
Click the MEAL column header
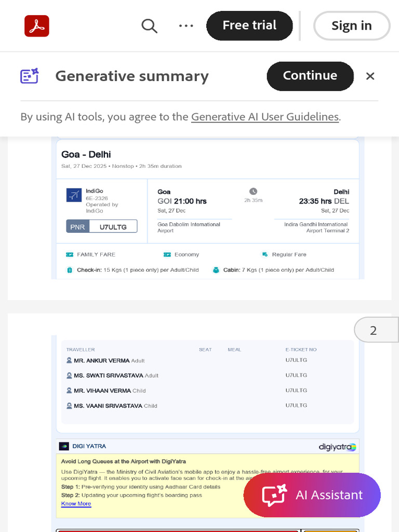[234, 350]
